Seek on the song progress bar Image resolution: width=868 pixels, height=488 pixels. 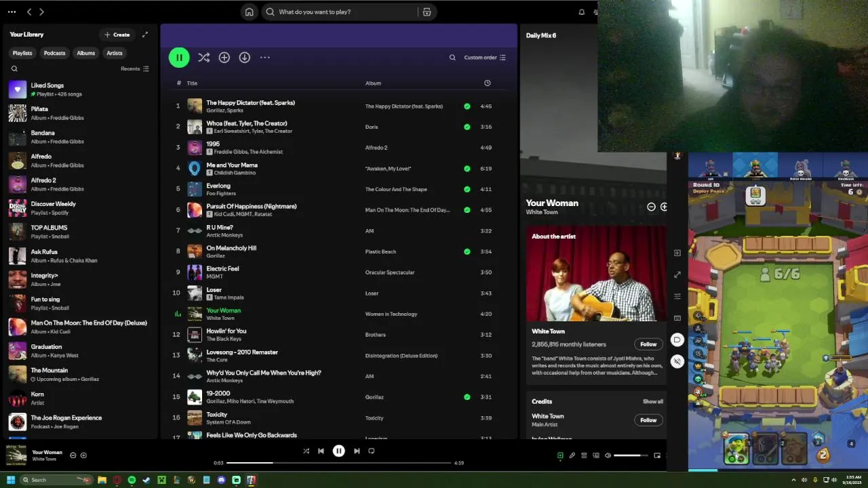[x=338, y=463]
